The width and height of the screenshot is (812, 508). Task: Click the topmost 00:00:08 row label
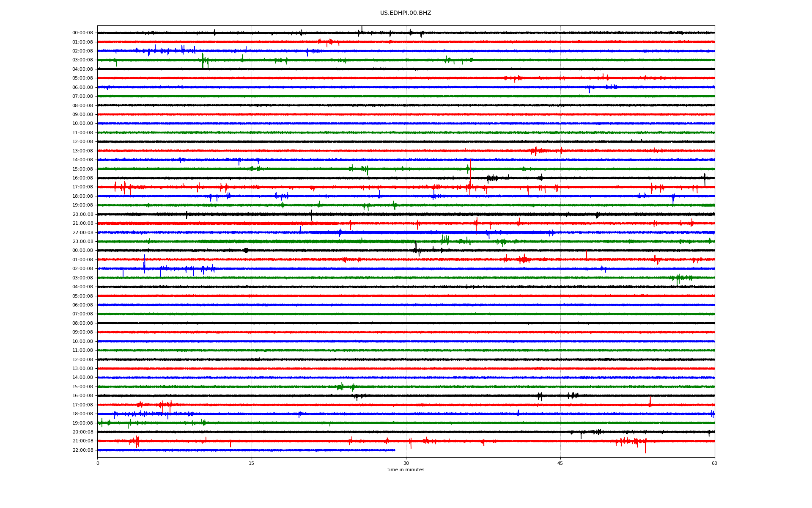point(82,33)
